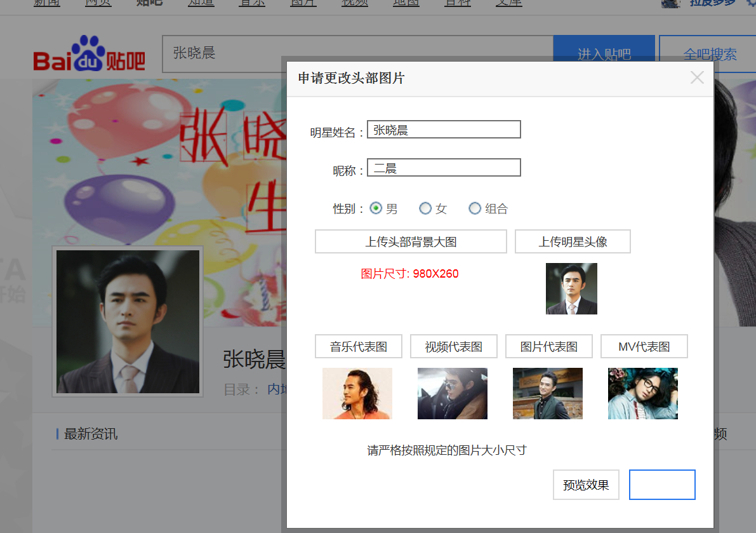Click the 请严格按照规定的图片大小尺寸 notice
The image size is (756, 533).
tap(446, 450)
